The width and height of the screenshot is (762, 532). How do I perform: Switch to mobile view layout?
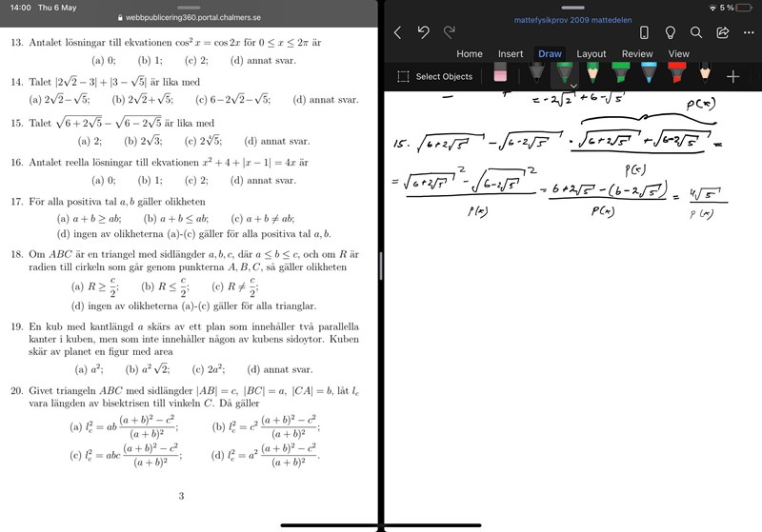tap(644, 32)
